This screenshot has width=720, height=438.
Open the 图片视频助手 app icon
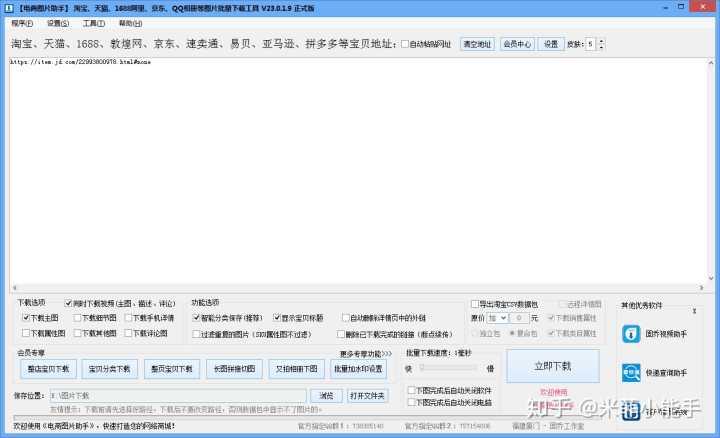631,334
